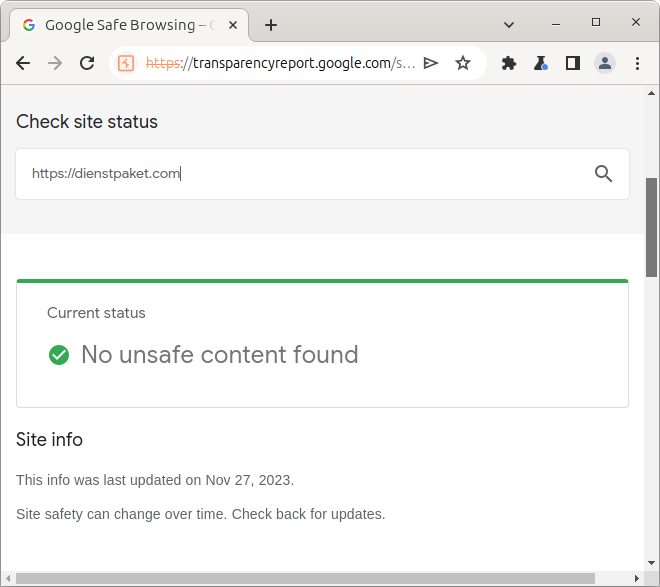Bookmark this page with star icon

click(463, 63)
